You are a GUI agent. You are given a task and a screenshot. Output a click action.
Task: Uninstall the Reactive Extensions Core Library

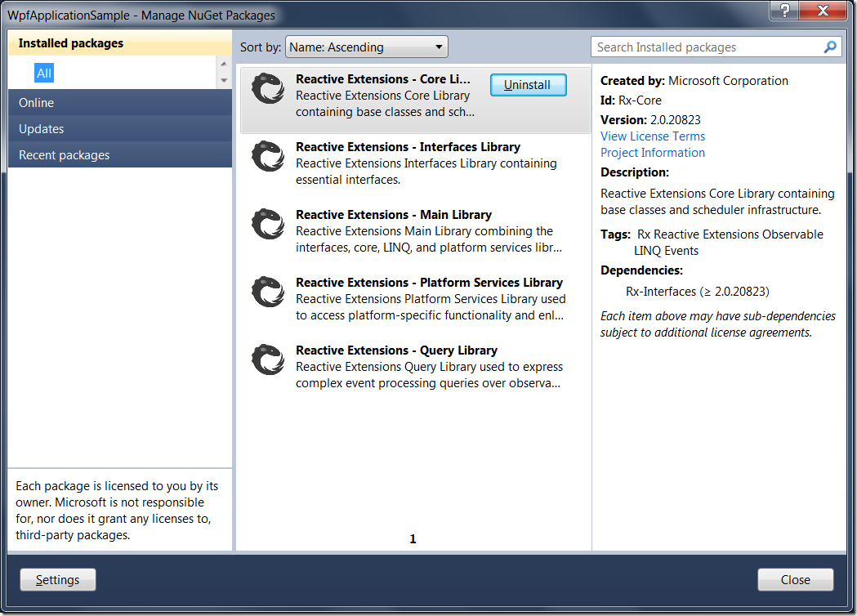[x=528, y=85]
